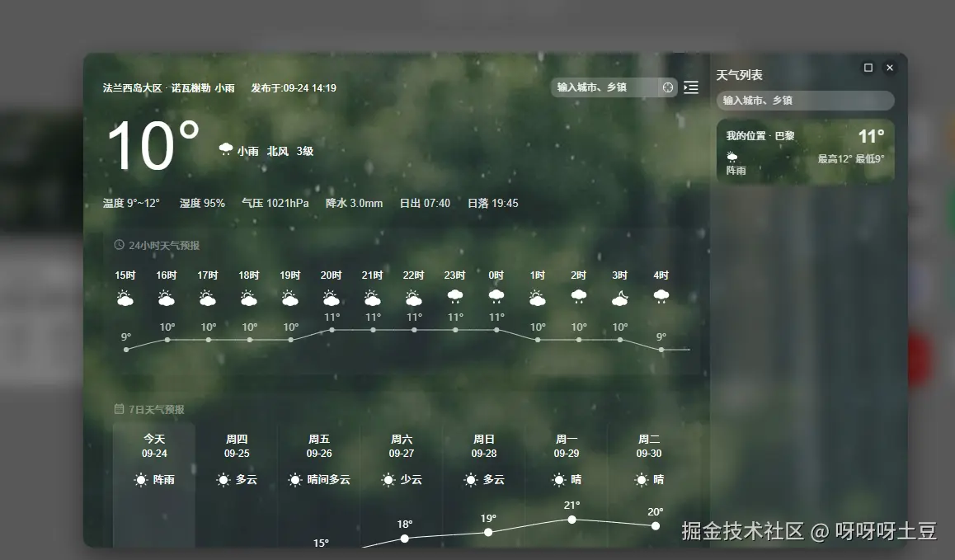Toggle the weather list panel icon

coord(691,87)
